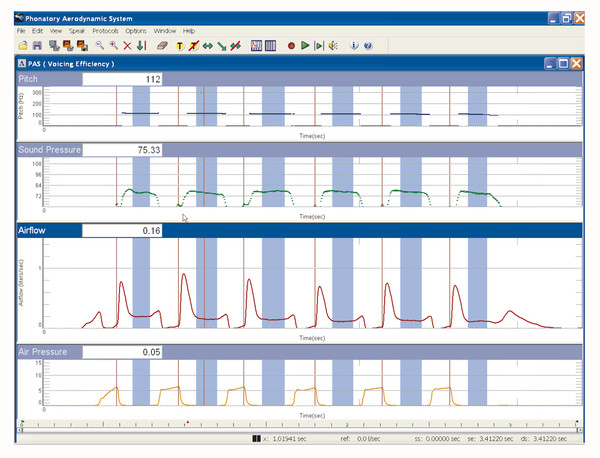Click the red X delete icon
Image resolution: width=600 pixels, height=458 pixels.
pos(127,45)
